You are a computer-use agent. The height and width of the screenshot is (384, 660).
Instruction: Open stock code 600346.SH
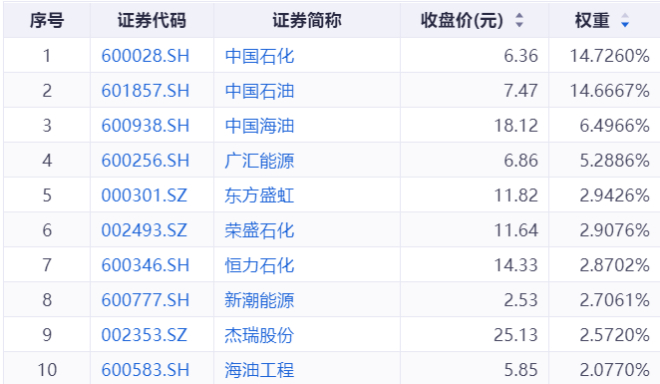click(x=145, y=265)
